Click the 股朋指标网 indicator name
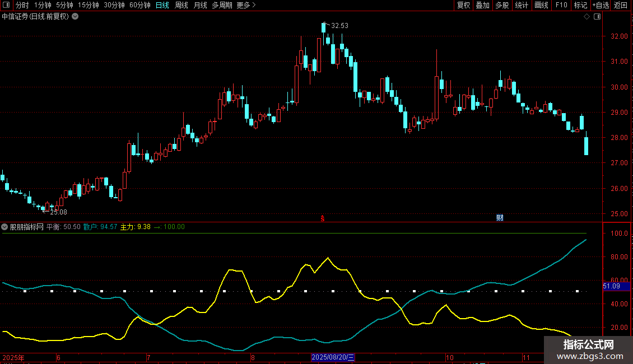The height and width of the screenshot is (364, 633). [27, 227]
